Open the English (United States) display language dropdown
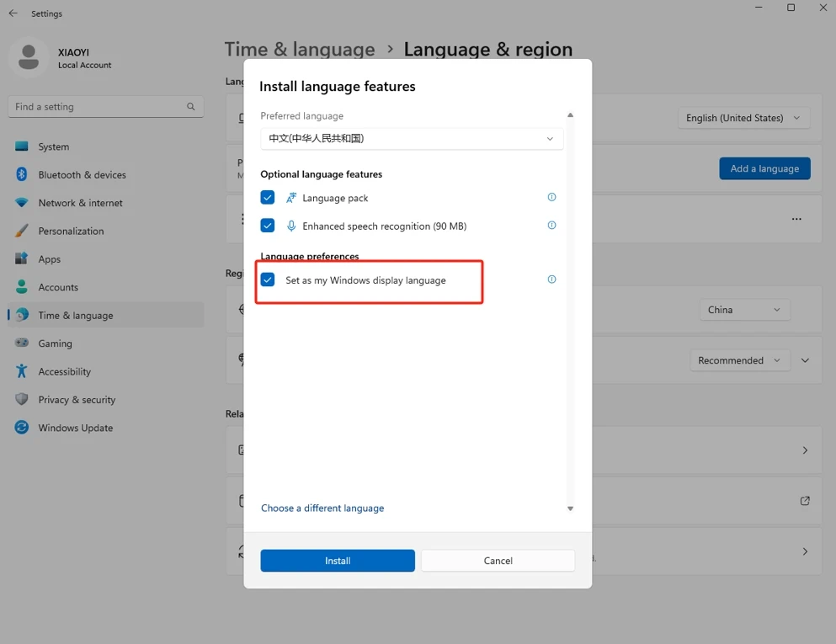The image size is (836, 644). [x=743, y=118]
